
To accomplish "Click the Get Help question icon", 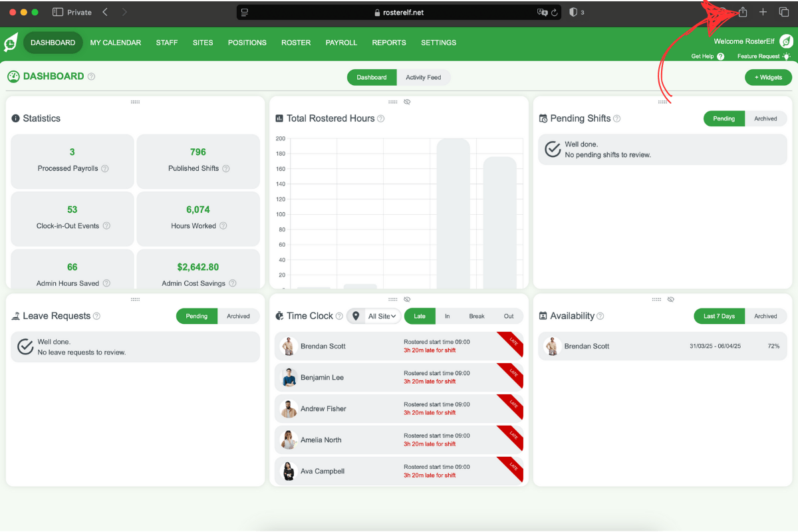I will pos(721,57).
